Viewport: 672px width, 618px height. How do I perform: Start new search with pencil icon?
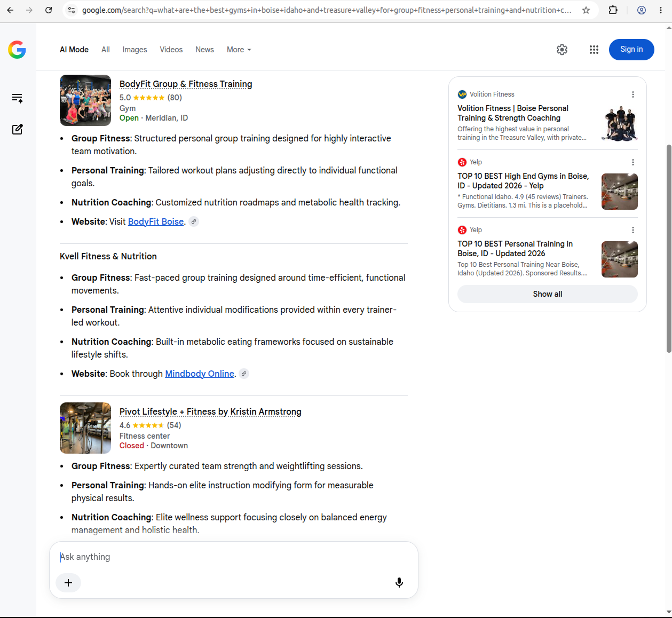tap(17, 129)
